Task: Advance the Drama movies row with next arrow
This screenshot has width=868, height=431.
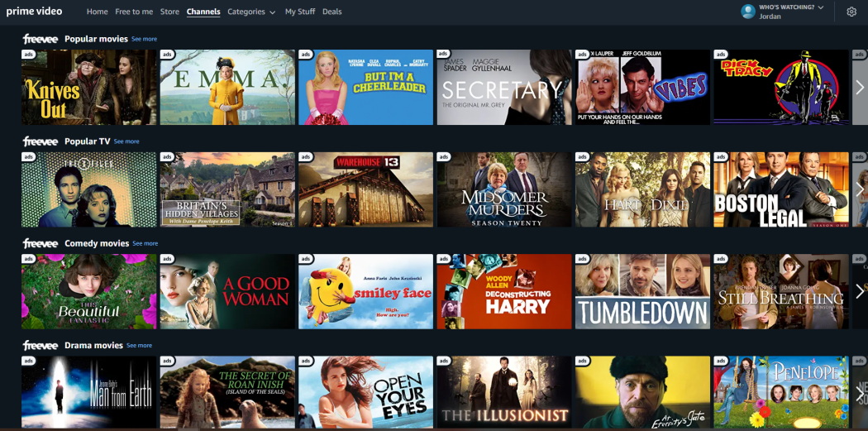Action: tap(859, 393)
